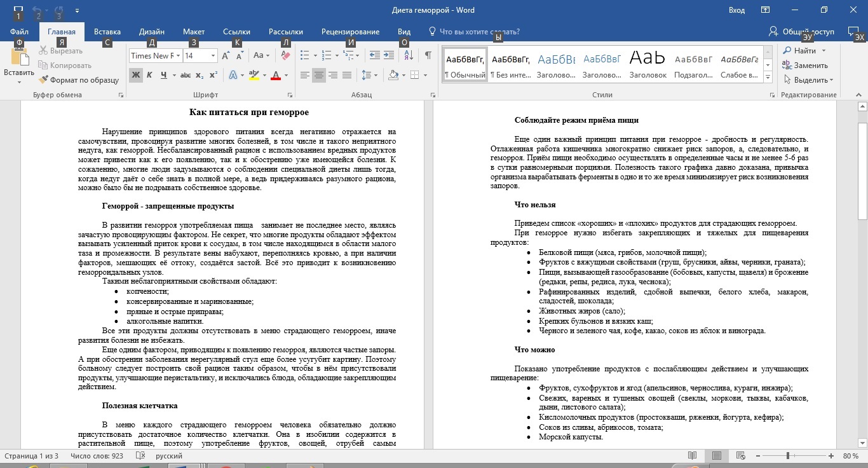Image resolution: width=868 pixels, height=468 pixels.
Task: Open the Выделить dropdown
Action: (809, 80)
